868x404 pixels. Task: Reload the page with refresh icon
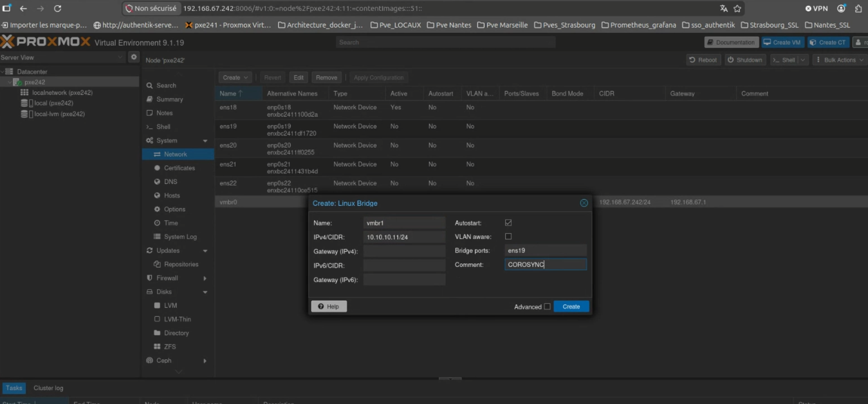pyautogui.click(x=57, y=9)
